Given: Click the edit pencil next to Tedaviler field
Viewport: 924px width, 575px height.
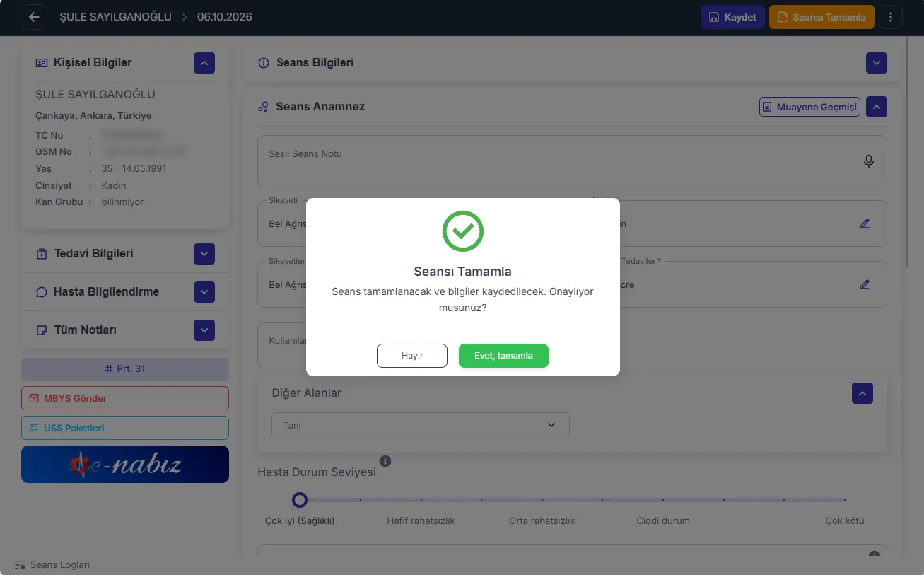Looking at the screenshot, I should (x=865, y=284).
